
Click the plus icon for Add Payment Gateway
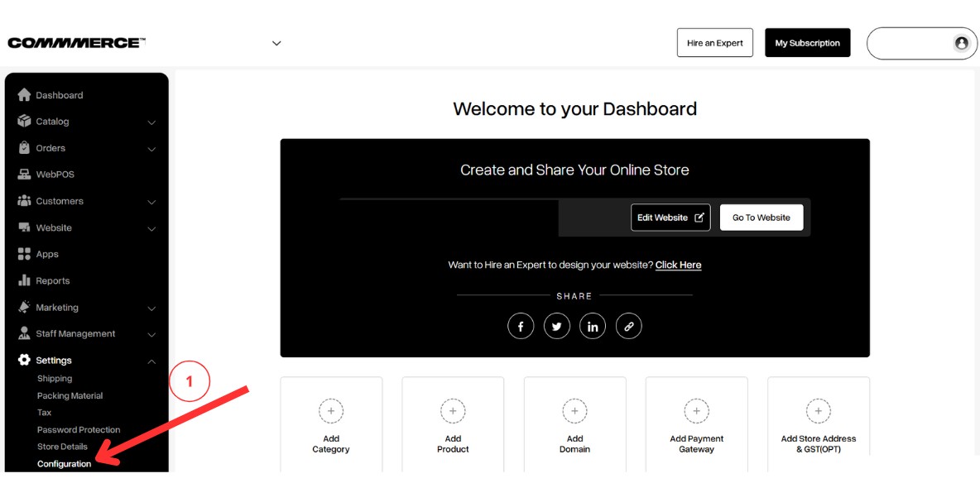(x=696, y=411)
